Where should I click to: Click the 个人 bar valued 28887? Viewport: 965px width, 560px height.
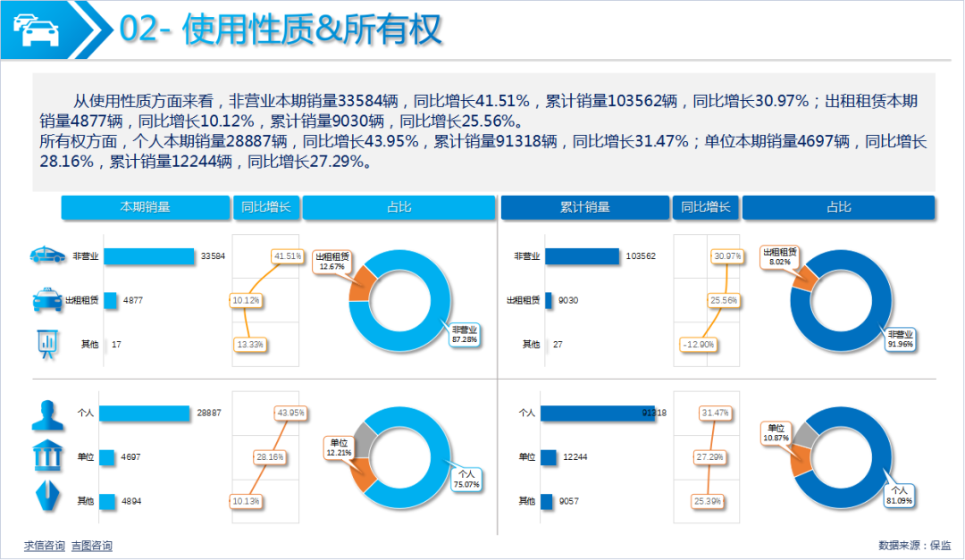tap(145, 413)
